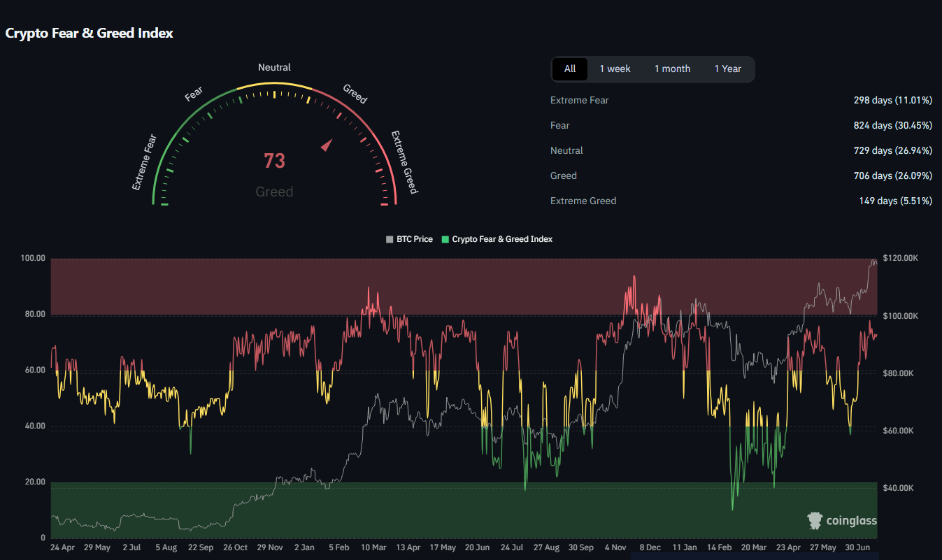Image resolution: width=942 pixels, height=560 pixels.
Task: Click the 30 Jun date on x-axis
Action: click(858, 547)
